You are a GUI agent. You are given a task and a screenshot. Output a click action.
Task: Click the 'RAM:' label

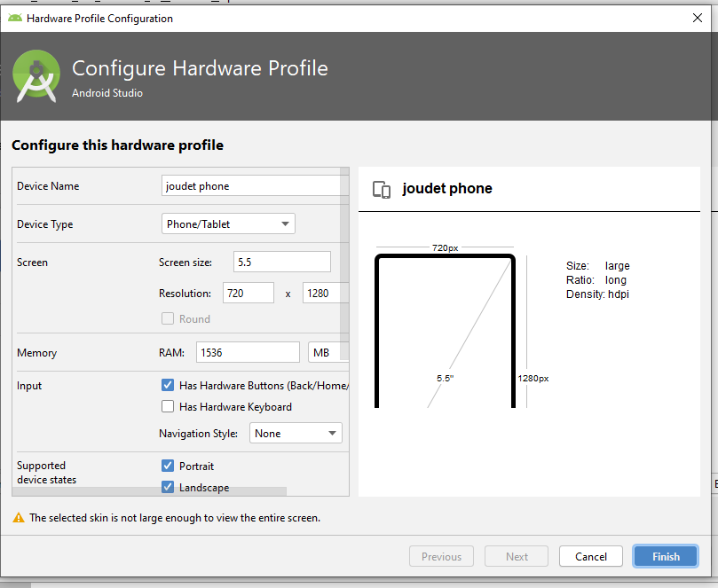(171, 352)
